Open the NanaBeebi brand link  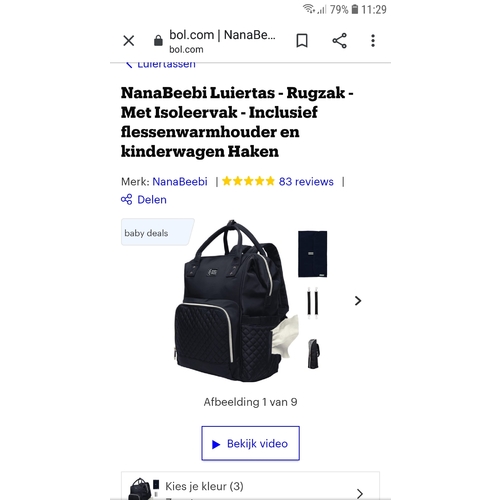180,182
